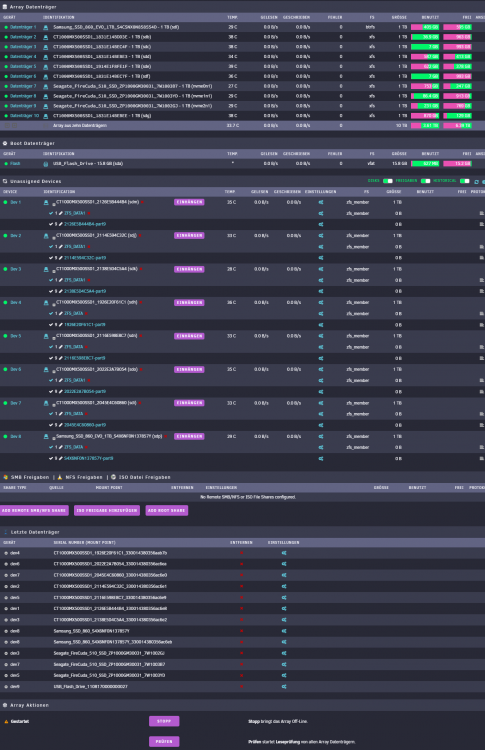Open the Datenträger 1 link
485x750 pixels.
click(x=23, y=27)
